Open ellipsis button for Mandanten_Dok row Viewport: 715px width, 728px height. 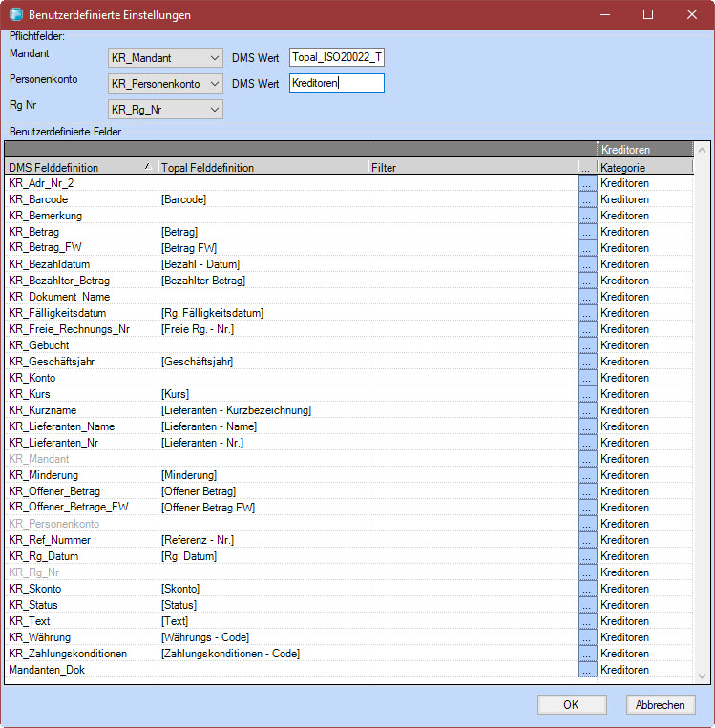(x=587, y=670)
